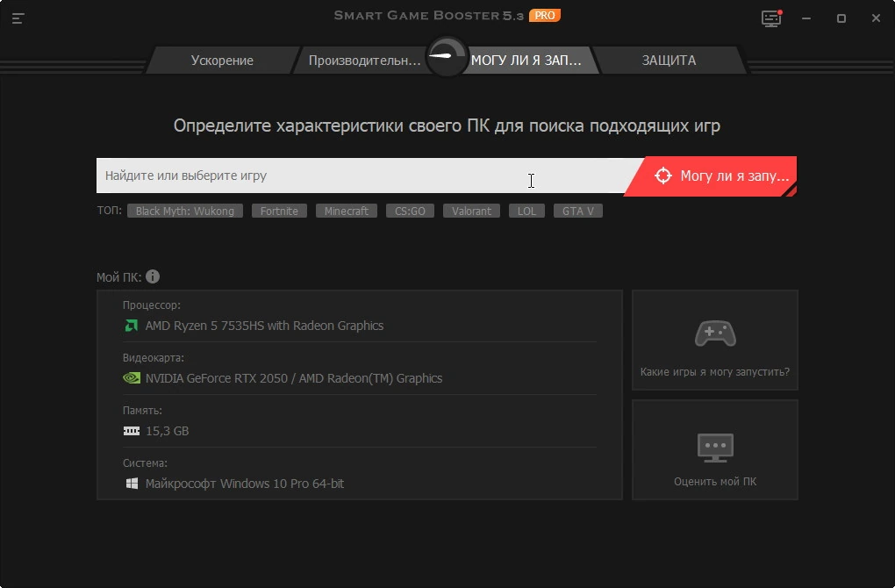Select the Valorant top game tag

click(471, 211)
